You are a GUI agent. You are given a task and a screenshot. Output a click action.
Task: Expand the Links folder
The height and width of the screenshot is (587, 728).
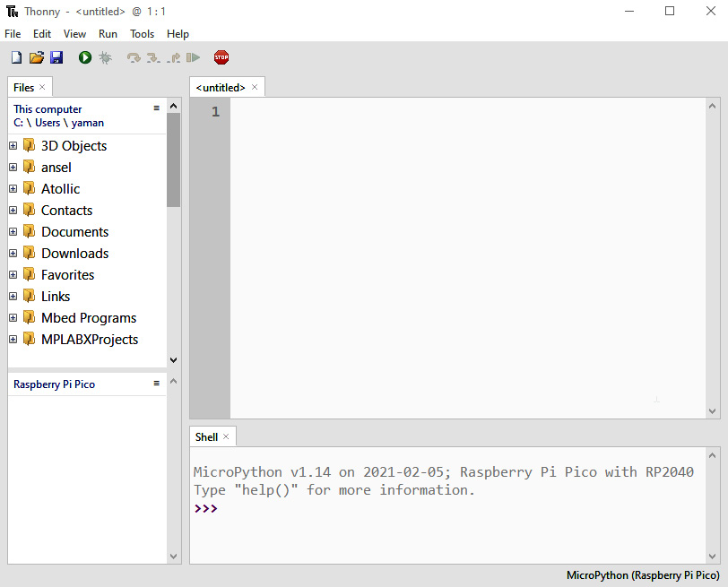tap(13, 296)
